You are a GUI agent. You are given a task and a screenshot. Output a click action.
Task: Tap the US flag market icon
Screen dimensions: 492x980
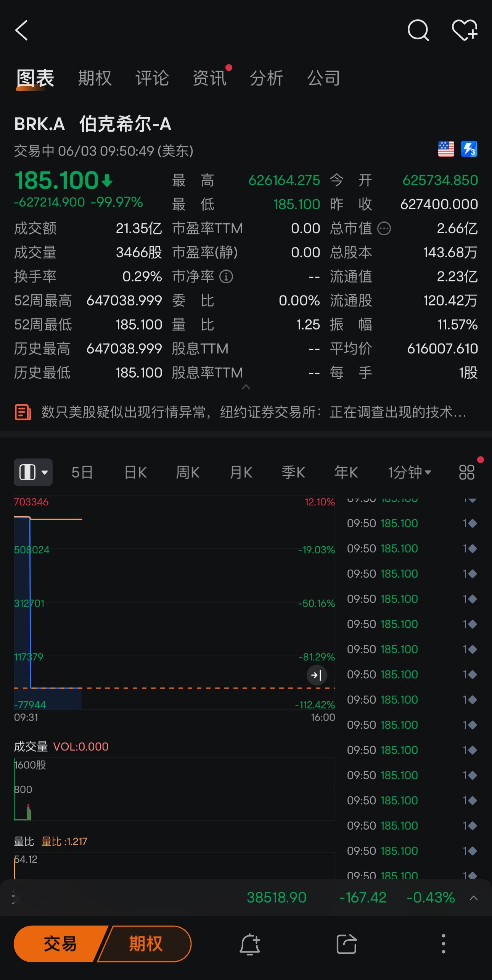[x=446, y=149]
